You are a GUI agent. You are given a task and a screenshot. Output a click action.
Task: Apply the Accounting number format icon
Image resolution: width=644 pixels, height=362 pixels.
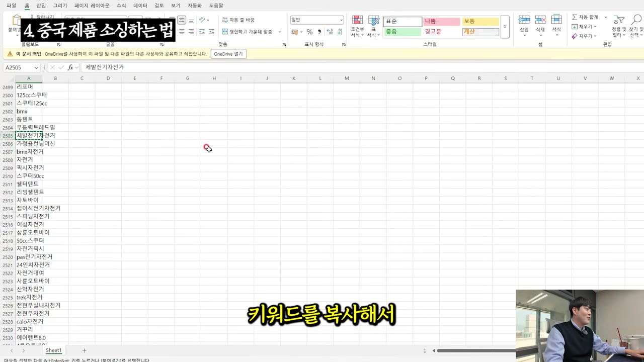tap(295, 32)
